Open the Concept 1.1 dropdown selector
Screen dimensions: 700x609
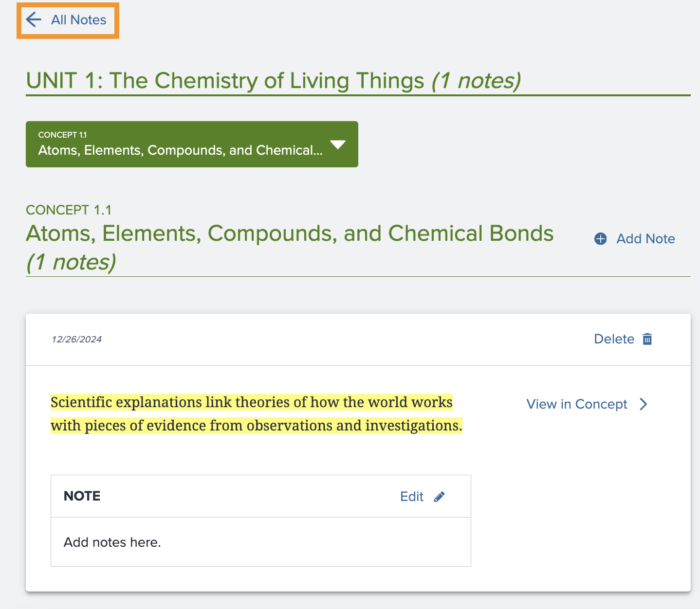pyautogui.click(x=192, y=144)
